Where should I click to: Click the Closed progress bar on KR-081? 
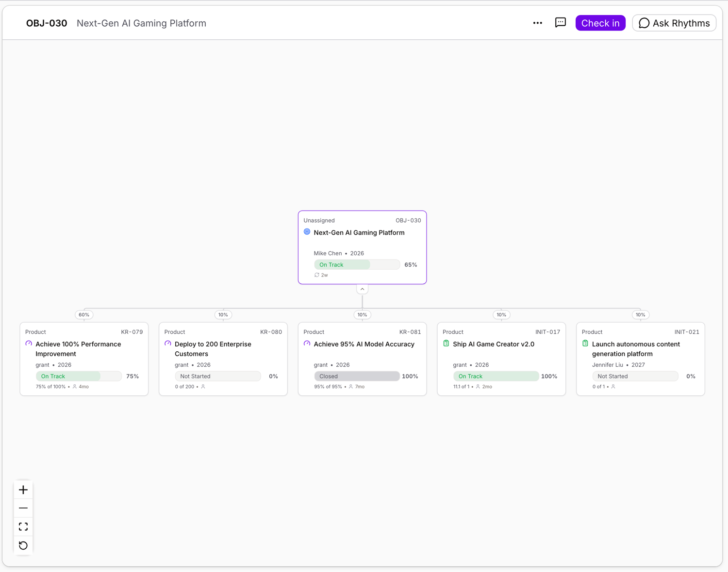357,376
